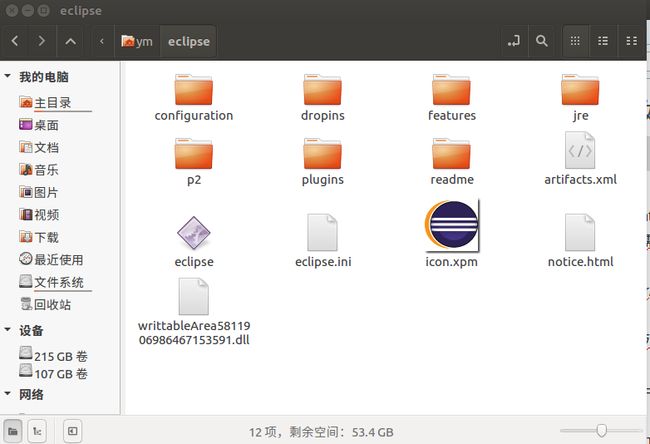
Task: Open 回收站 in the sidebar
Action: click(x=46, y=304)
